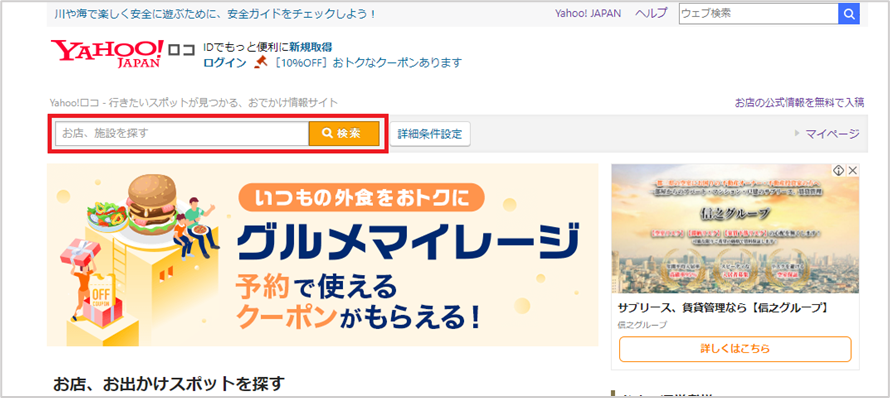Click the お店、施設を探す search field
The width and height of the screenshot is (890, 398).
[182, 133]
